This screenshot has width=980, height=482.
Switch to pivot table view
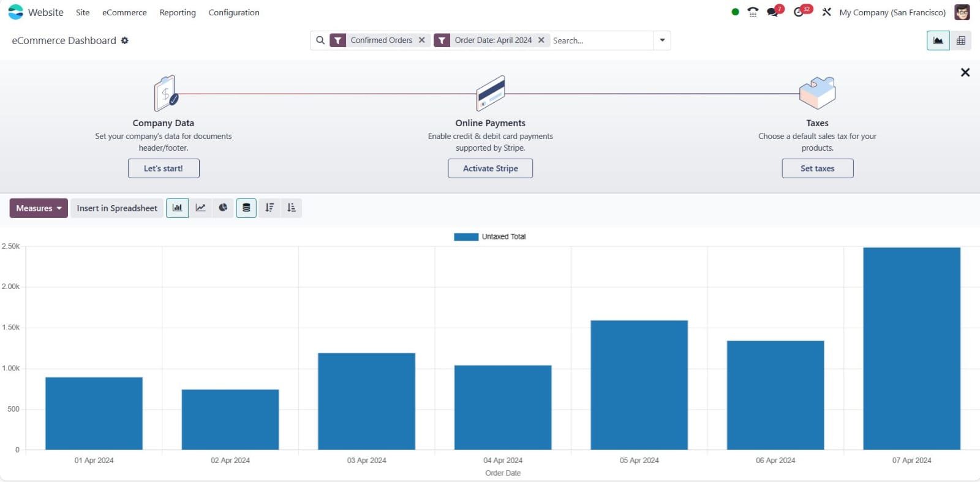click(x=961, y=40)
